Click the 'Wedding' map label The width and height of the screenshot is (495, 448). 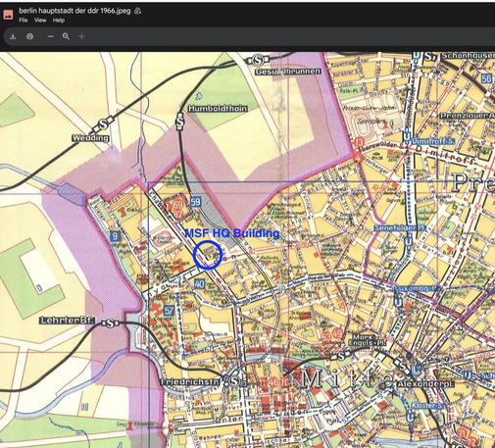click(x=90, y=138)
